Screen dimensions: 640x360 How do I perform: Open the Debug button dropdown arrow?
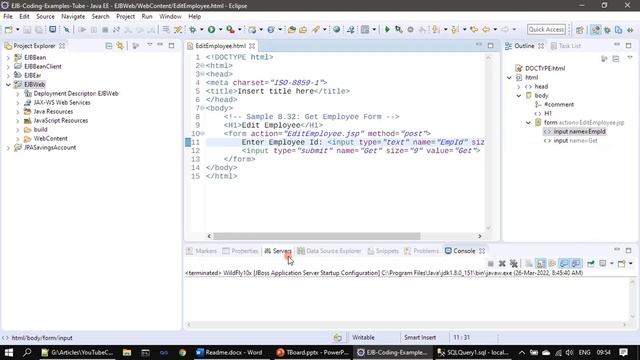point(202,29)
